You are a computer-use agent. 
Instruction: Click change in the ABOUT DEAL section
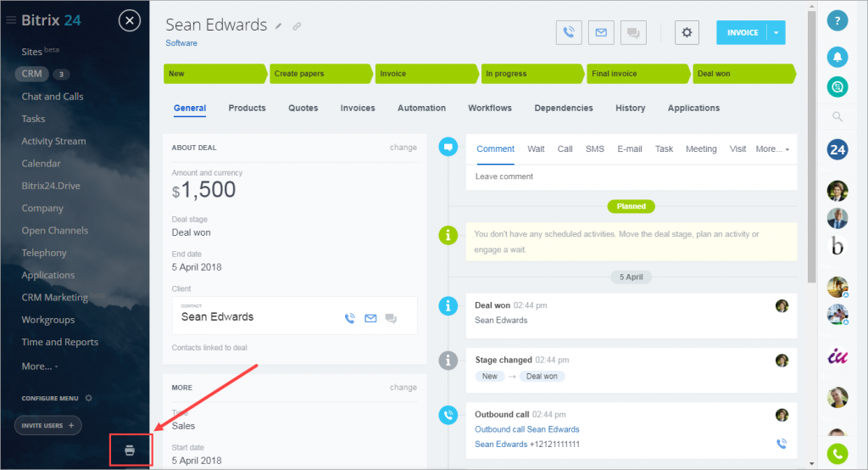click(403, 148)
